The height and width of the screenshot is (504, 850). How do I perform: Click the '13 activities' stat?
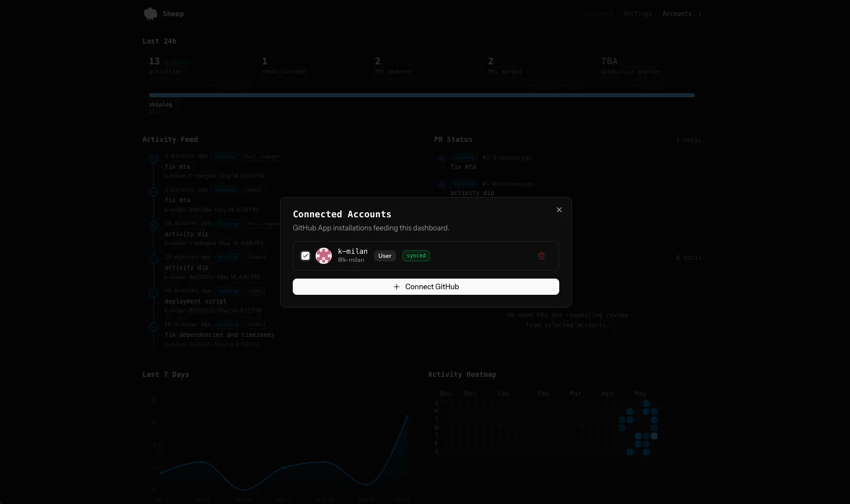pyautogui.click(x=168, y=66)
